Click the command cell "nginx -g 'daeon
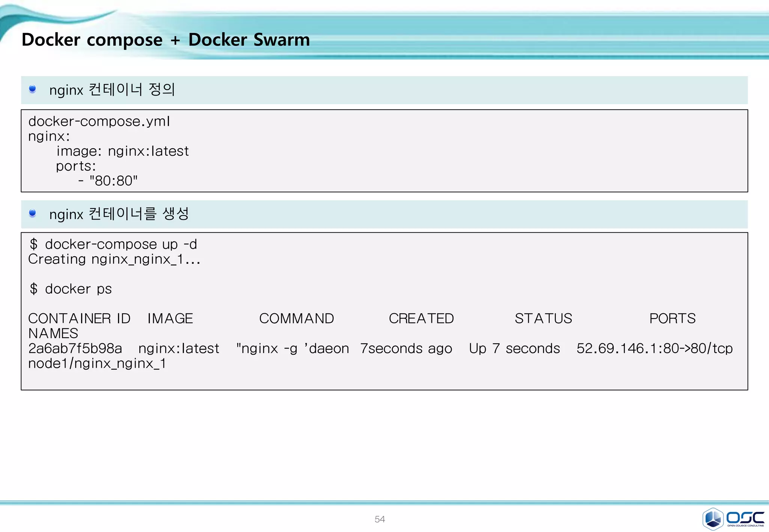Image resolution: width=769 pixels, height=532 pixels. click(293, 349)
